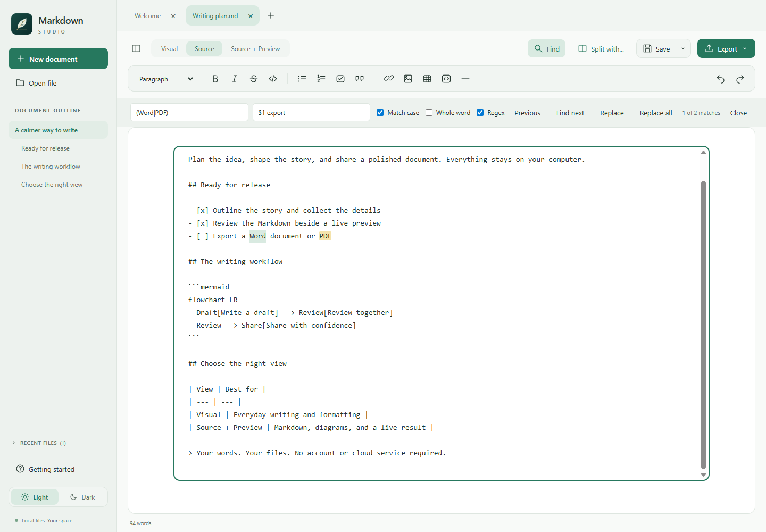This screenshot has width=766, height=532.
Task: Insert an image
Action: coord(408,79)
